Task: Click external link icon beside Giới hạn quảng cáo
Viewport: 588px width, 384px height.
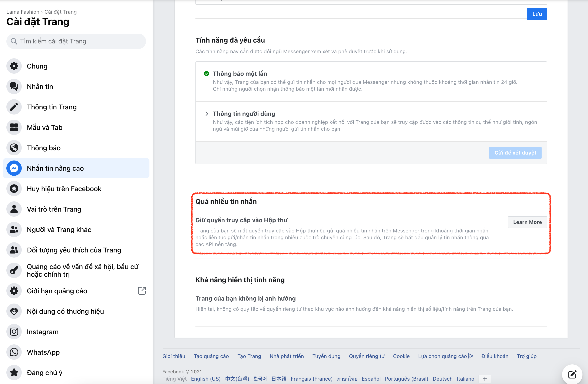Action: point(142,291)
